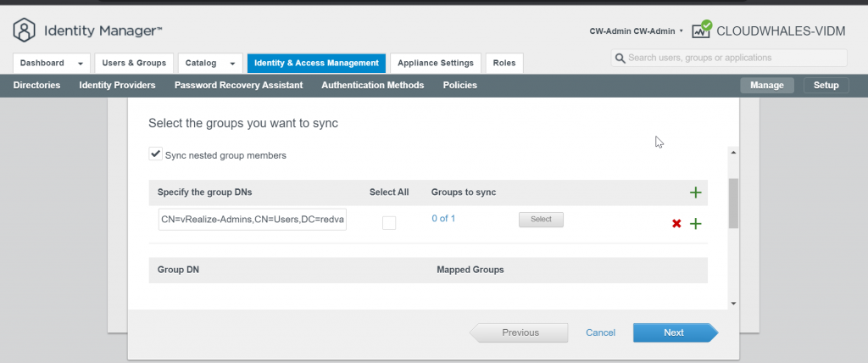This screenshot has height=363, width=868.
Task: Open the 0 of 1 groups link
Action: pyautogui.click(x=443, y=218)
